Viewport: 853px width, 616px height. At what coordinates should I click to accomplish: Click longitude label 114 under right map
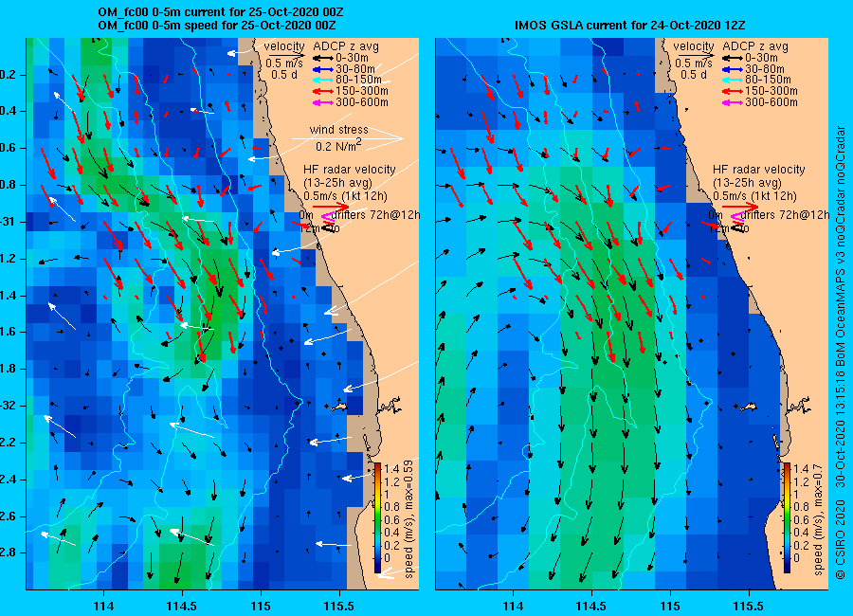point(513,606)
